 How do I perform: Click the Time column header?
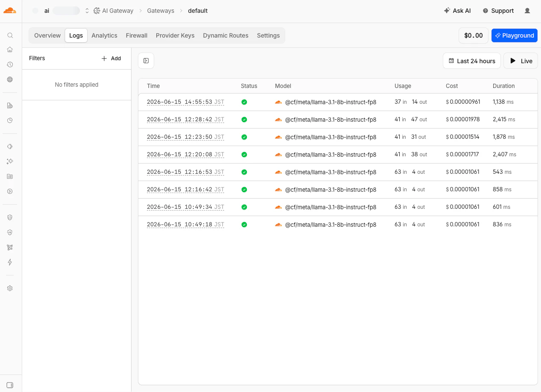[x=153, y=86]
